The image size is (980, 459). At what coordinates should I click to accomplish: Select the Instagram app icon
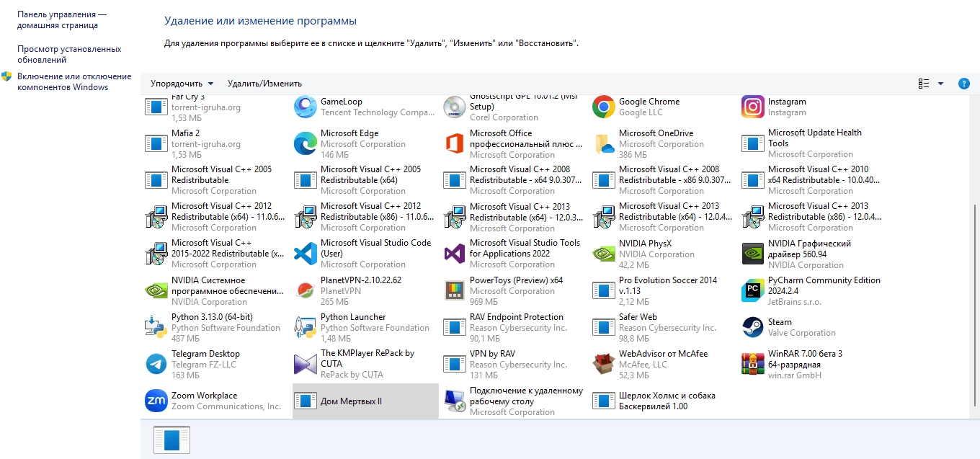coord(753,107)
